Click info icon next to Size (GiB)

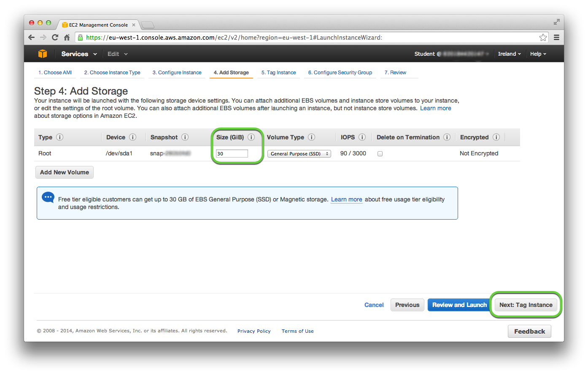(x=251, y=137)
